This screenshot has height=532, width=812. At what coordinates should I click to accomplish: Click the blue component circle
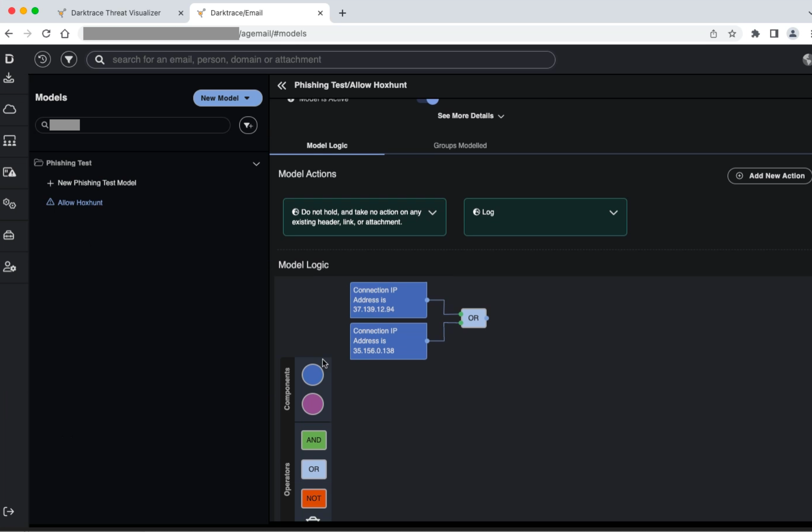pyautogui.click(x=313, y=374)
